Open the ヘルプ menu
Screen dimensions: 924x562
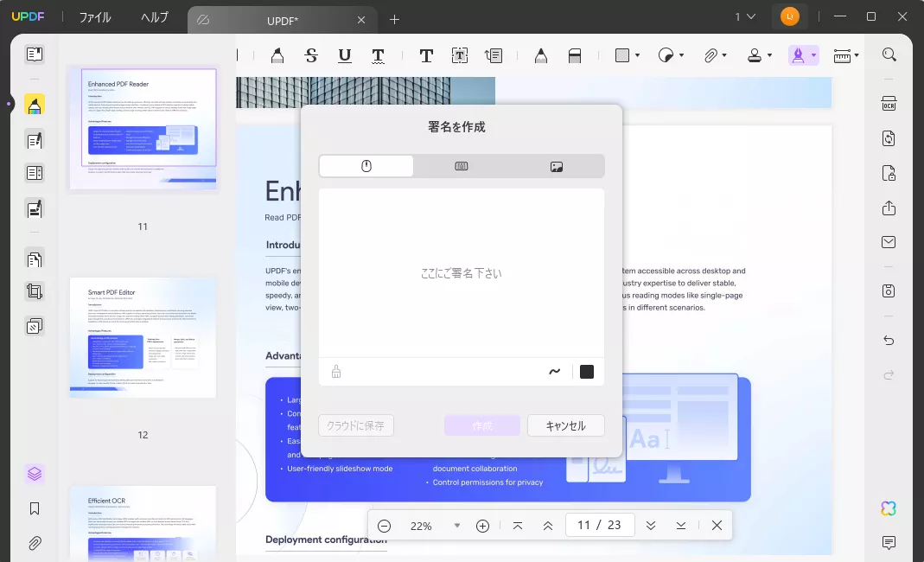tap(155, 17)
